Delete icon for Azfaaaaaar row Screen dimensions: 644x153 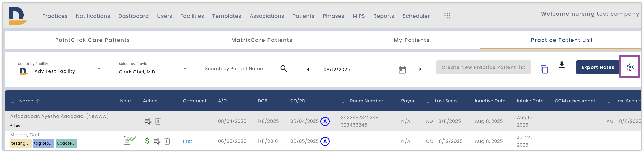pyautogui.click(x=158, y=121)
